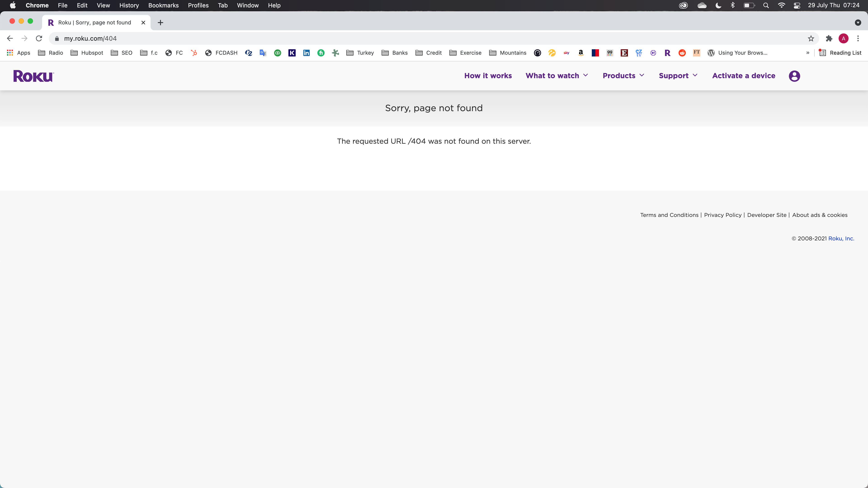This screenshot has height=488, width=868.
Task: Open Terms and Conditions link
Action: point(669,215)
